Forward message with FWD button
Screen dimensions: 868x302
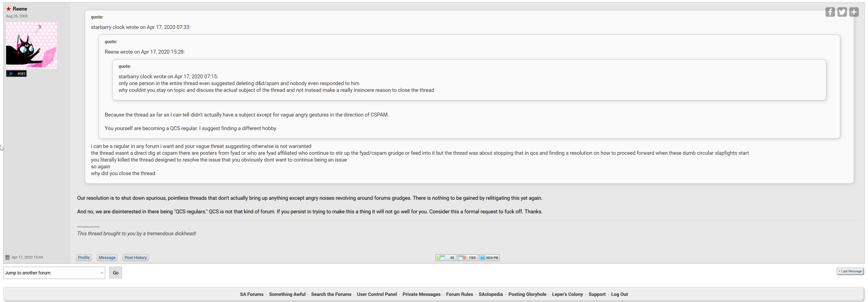468,258
